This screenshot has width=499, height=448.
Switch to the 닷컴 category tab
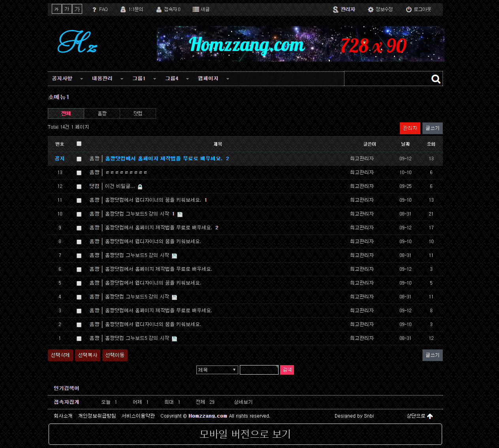pos(138,114)
